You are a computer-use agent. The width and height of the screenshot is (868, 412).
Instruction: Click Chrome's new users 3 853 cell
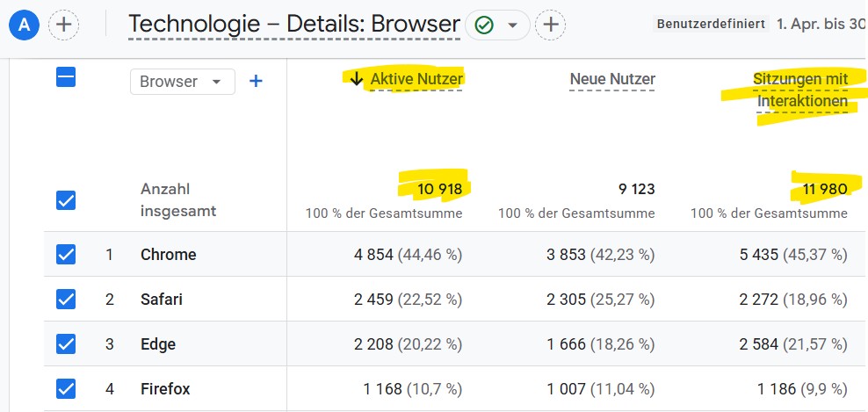[x=601, y=255]
